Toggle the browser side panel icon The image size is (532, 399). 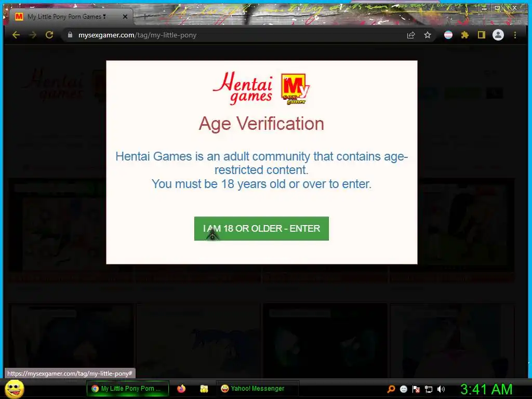click(x=482, y=35)
